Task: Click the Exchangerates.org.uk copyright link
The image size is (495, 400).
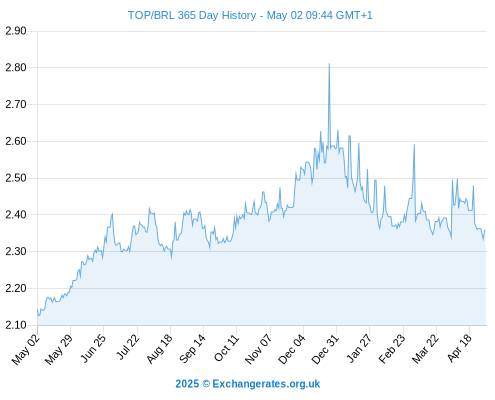Action: (x=248, y=384)
